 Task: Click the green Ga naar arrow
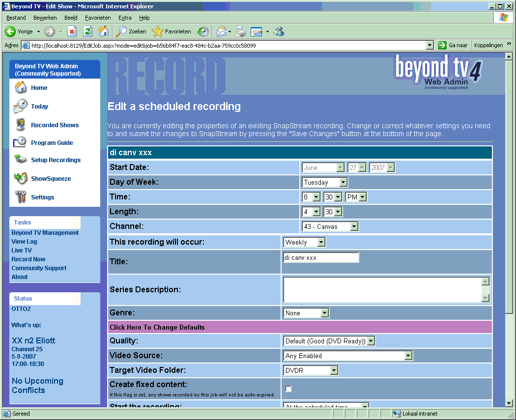coord(442,45)
